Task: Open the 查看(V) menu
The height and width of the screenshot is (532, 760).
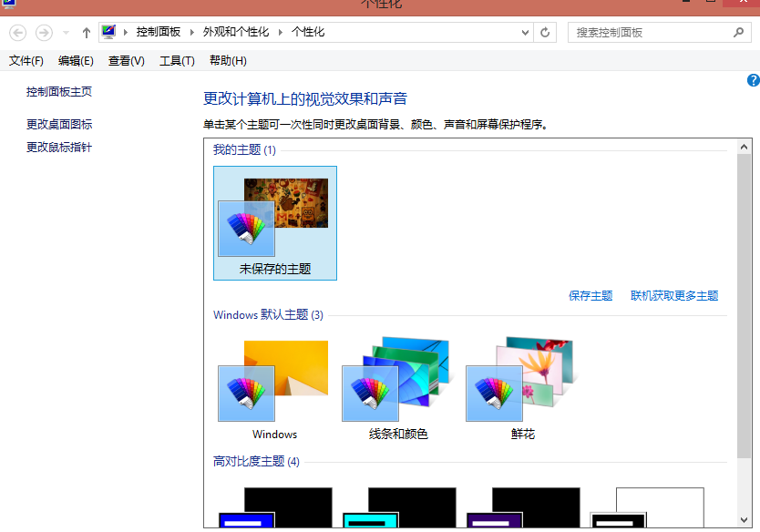Action: (128, 61)
